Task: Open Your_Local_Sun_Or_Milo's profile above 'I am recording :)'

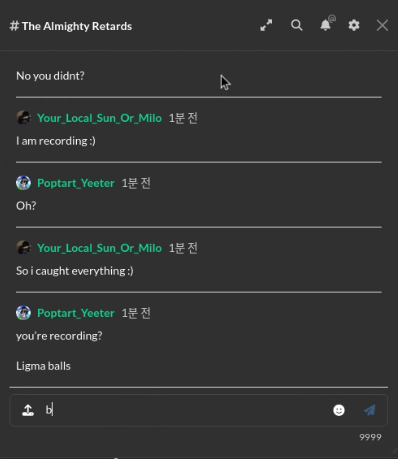Action: [99, 118]
